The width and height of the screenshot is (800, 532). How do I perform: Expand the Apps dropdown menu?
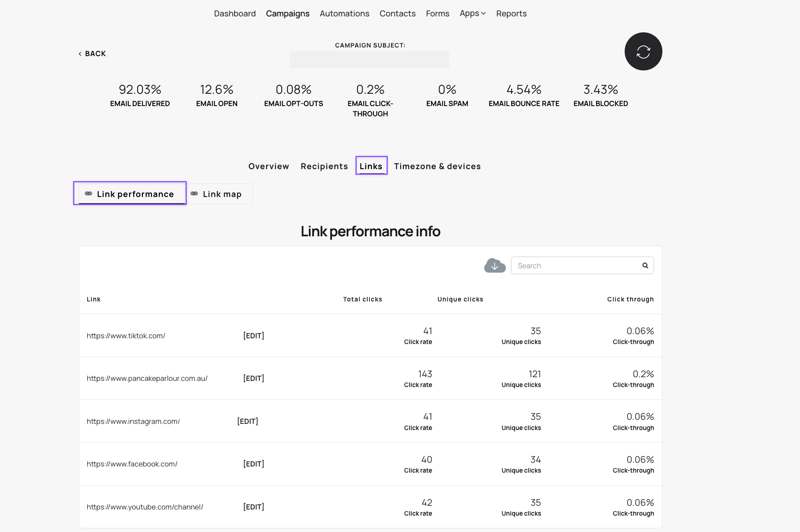tap(472, 14)
